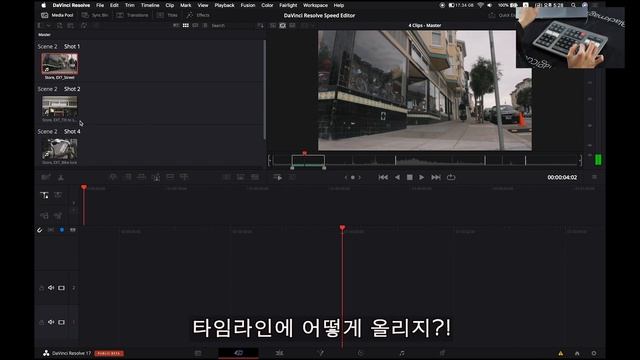Open the import media dropdown arrow

[48, 25]
